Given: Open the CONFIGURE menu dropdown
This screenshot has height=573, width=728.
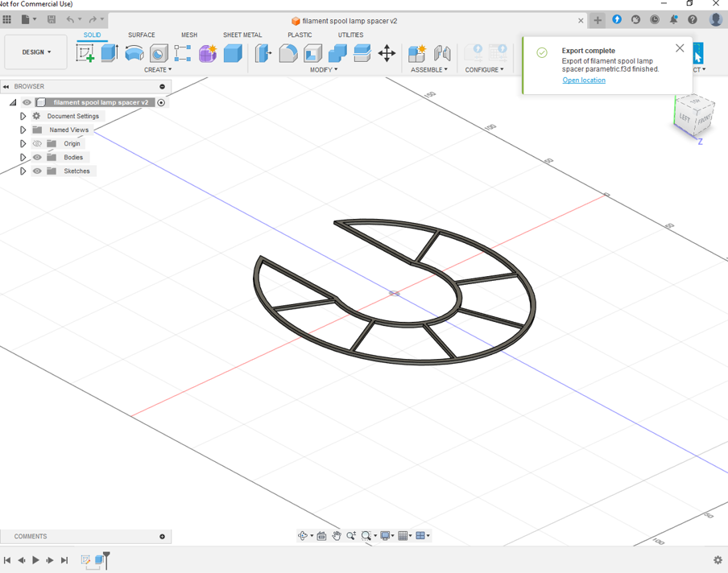Looking at the screenshot, I should pos(484,69).
